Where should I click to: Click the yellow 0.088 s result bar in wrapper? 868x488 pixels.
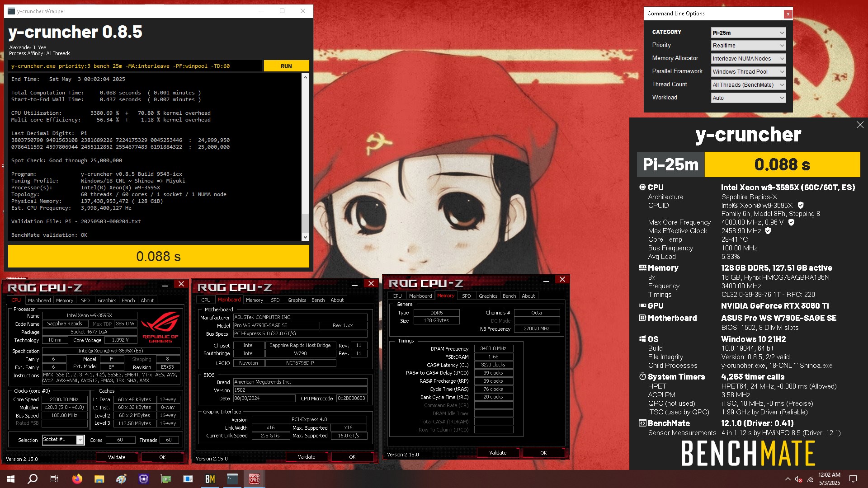click(159, 256)
